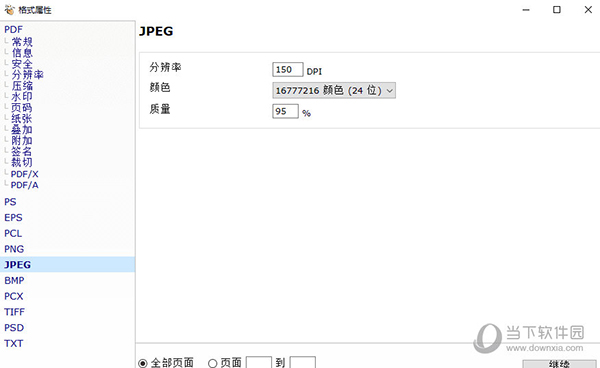Select the 页码 entry
This screenshot has width=600, height=368.
pos(22,107)
